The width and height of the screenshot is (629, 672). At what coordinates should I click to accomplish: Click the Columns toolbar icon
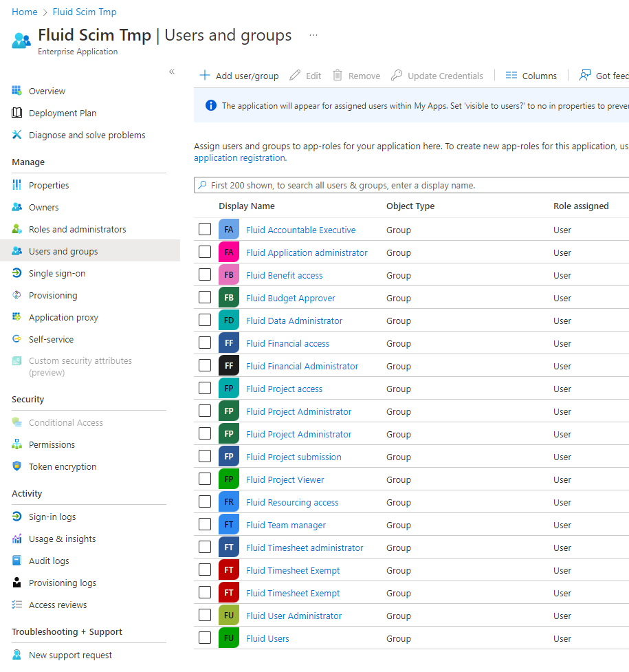(x=511, y=76)
